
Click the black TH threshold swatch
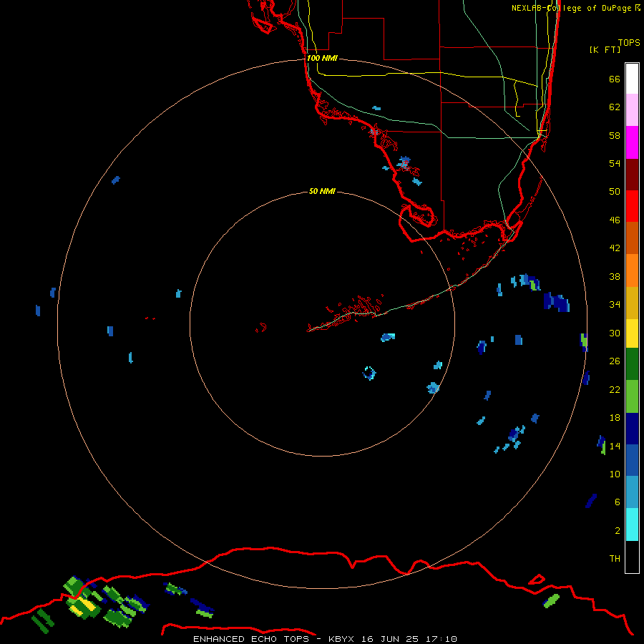(x=632, y=557)
